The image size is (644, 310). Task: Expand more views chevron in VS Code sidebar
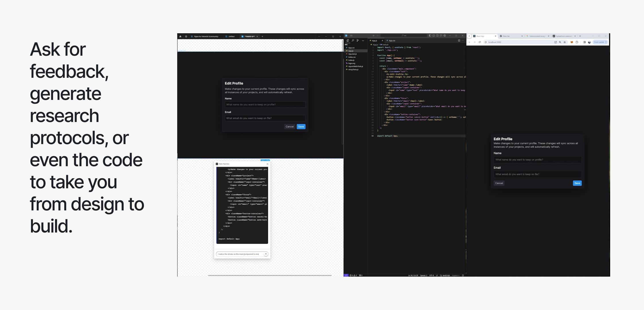[363, 40]
